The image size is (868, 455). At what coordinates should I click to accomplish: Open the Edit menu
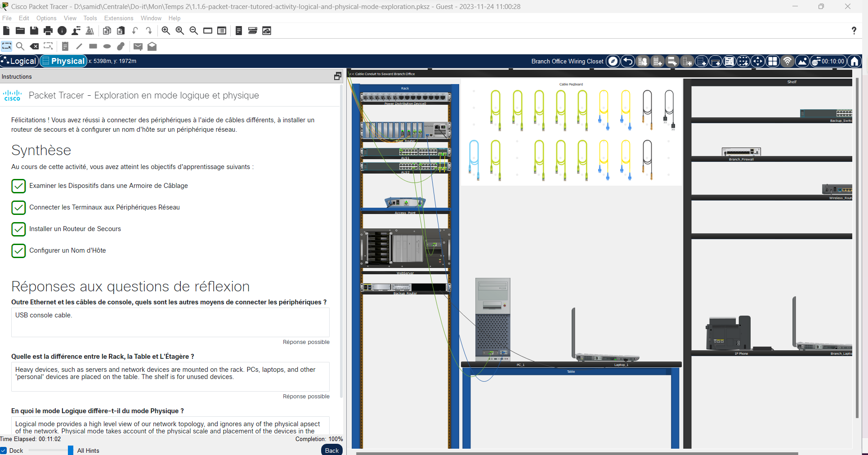24,18
